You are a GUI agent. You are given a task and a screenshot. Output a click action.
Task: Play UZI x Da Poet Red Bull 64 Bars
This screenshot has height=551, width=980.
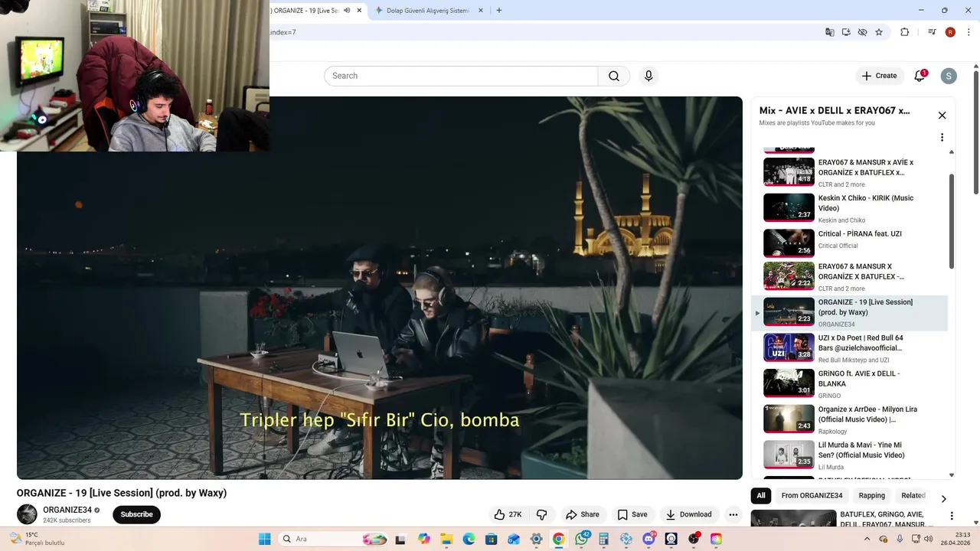[849, 347]
